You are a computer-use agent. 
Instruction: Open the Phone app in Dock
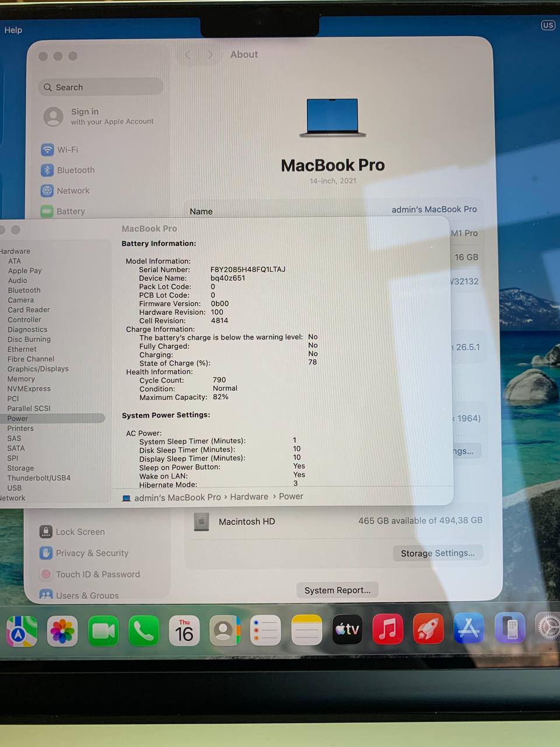point(143,631)
